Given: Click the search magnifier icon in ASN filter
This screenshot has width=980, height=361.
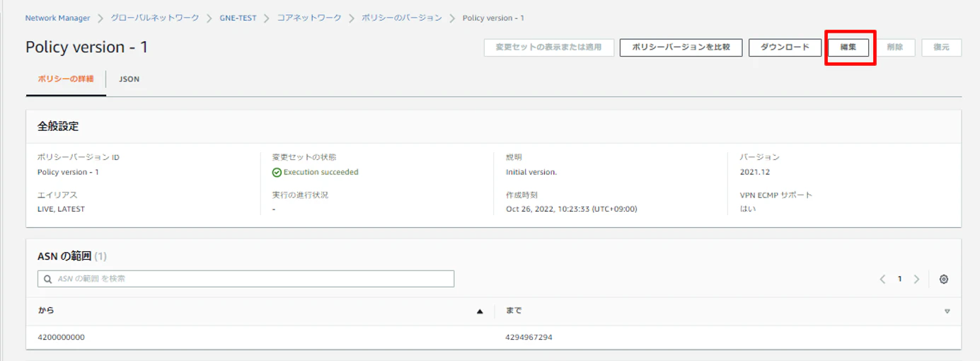Looking at the screenshot, I should (47, 279).
